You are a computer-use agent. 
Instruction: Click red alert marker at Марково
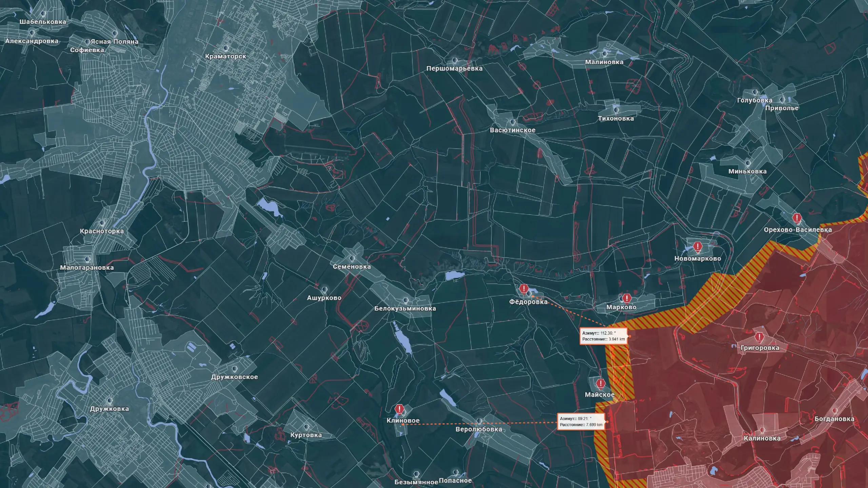627,298
